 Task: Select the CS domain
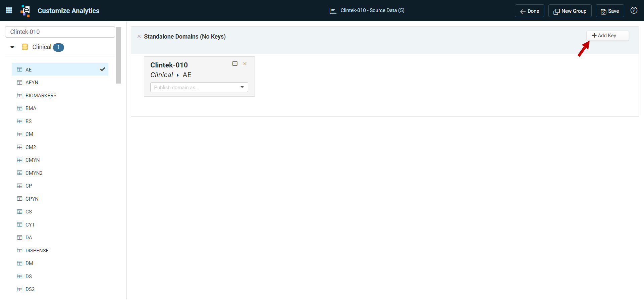coord(29,212)
